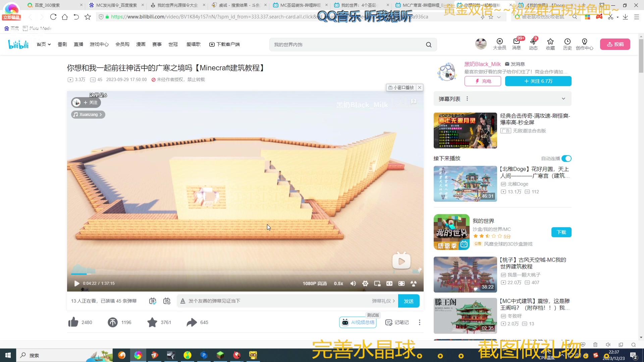Open danmaku display settings
The height and width of the screenshot is (362, 644).
(167, 301)
